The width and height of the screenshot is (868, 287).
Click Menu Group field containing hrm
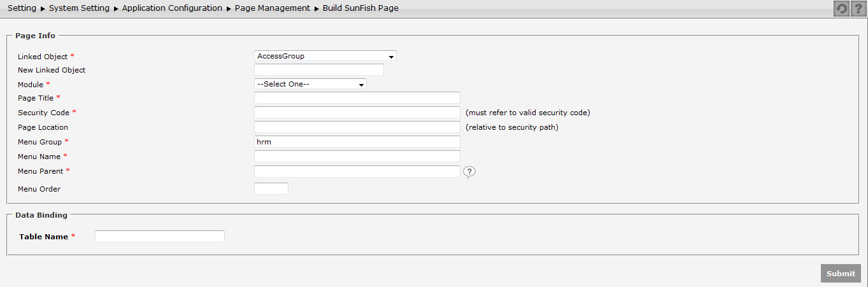click(357, 142)
